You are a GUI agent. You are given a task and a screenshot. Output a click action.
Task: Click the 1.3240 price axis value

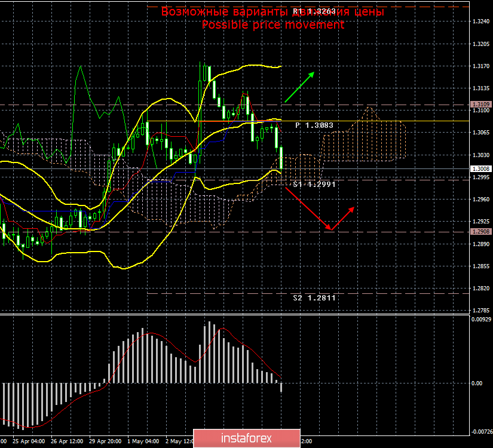point(481,22)
